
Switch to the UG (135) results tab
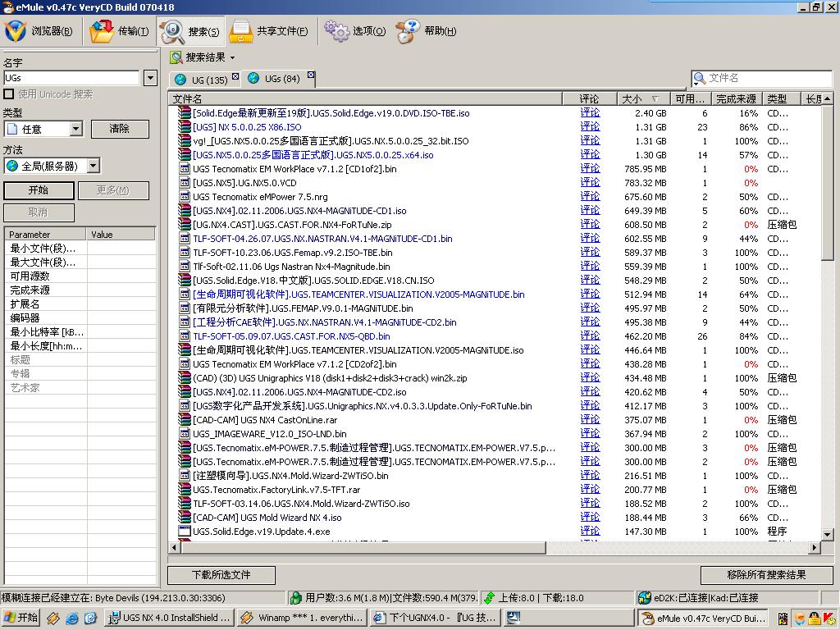click(204, 80)
